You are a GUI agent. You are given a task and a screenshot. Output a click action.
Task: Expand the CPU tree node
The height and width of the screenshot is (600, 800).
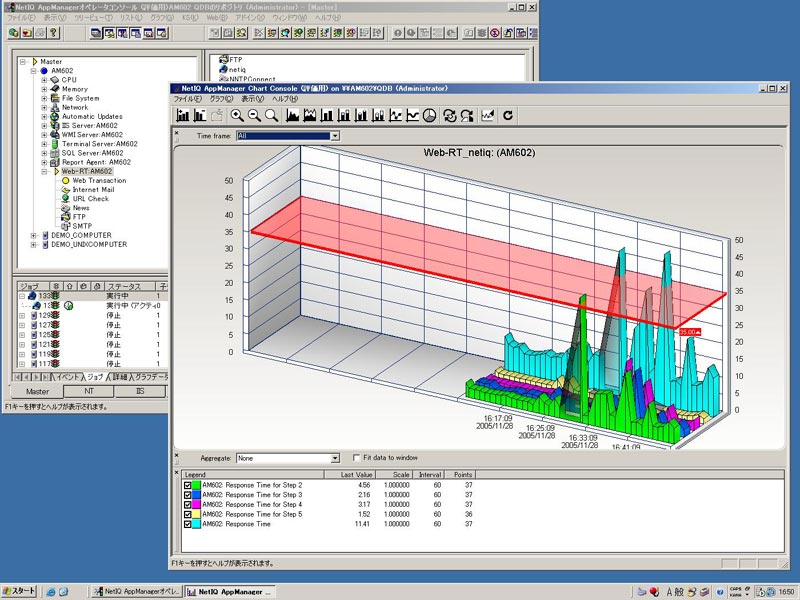coord(44,80)
